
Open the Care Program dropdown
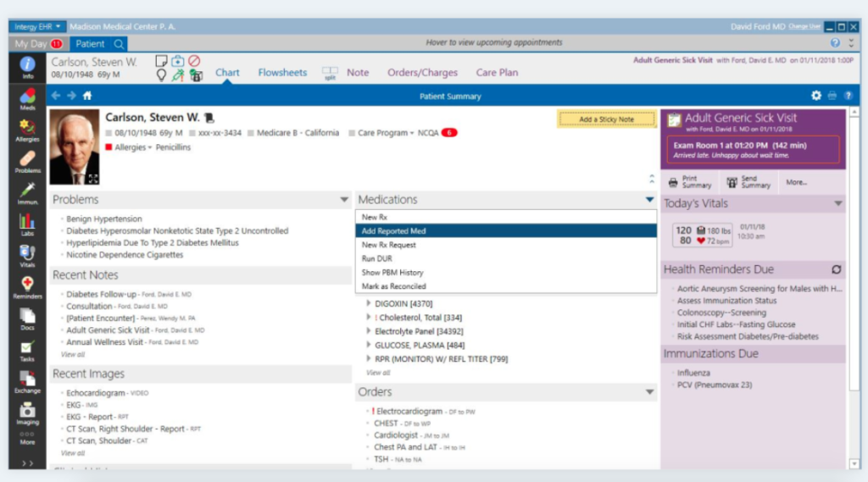(x=386, y=133)
